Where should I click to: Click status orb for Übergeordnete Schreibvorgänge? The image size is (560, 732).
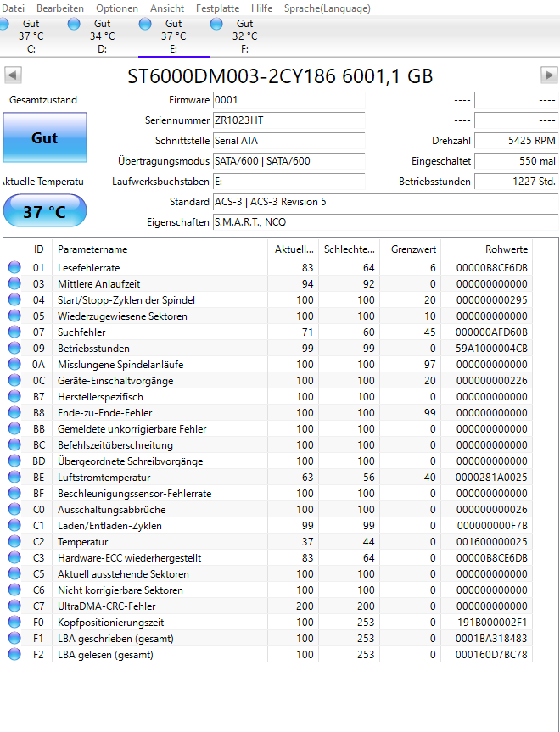point(14,461)
